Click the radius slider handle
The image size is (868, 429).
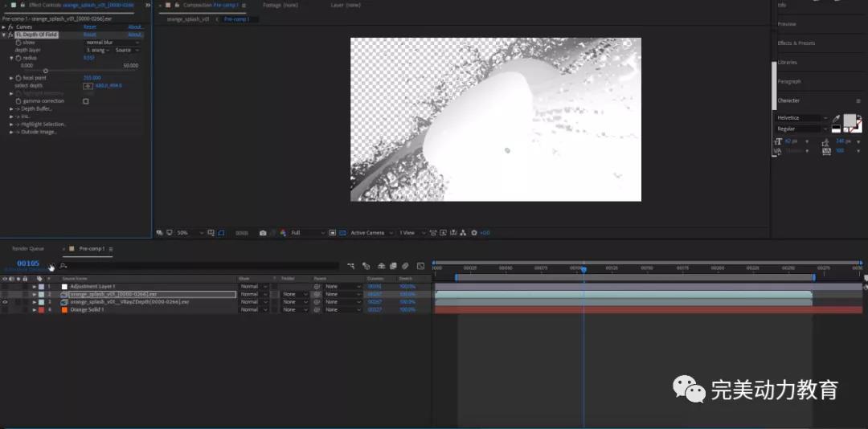(45, 71)
